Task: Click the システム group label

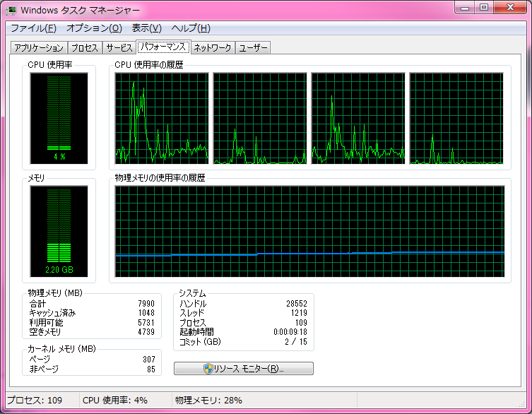Action: pos(192,293)
